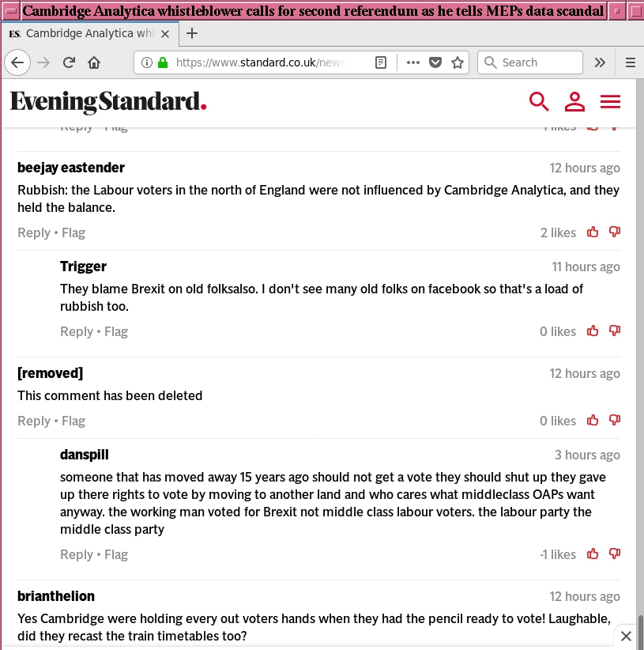Click username beejay eastender
Screen dimensions: 644x650
click(x=71, y=168)
